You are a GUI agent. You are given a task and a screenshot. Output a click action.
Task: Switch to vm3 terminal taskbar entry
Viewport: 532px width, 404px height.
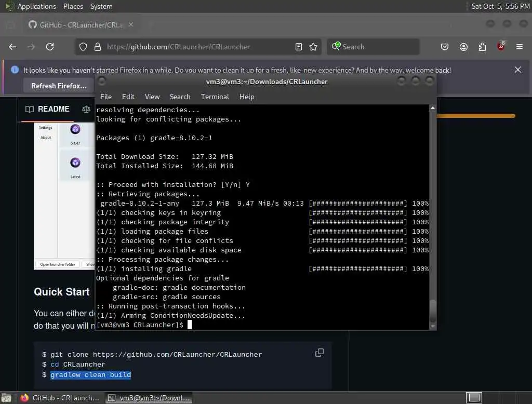[149, 398]
